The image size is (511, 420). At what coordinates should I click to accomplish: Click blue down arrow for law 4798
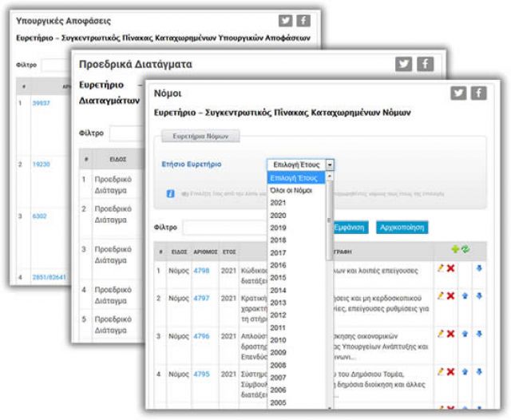pyautogui.click(x=479, y=268)
